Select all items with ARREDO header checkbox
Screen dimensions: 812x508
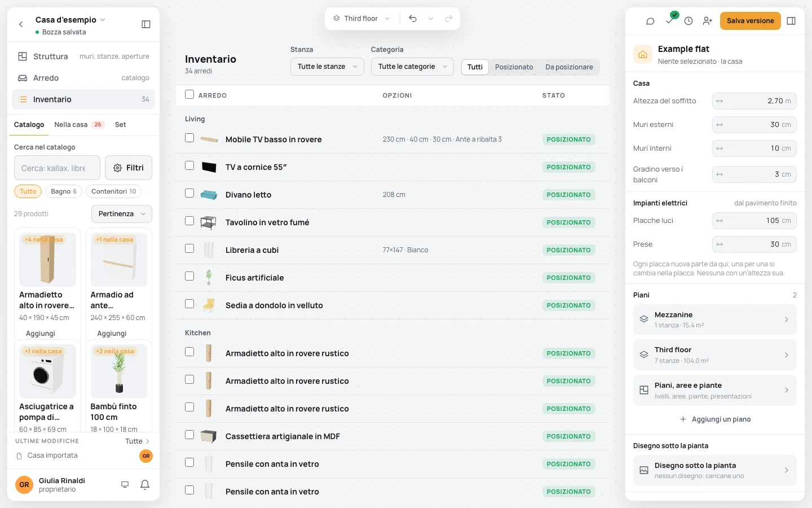(x=189, y=95)
